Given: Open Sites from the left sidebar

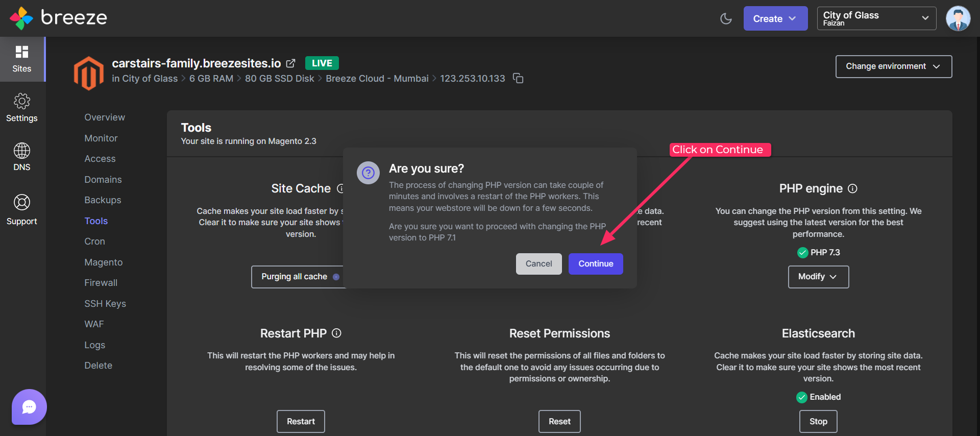Looking at the screenshot, I should pyautogui.click(x=22, y=59).
